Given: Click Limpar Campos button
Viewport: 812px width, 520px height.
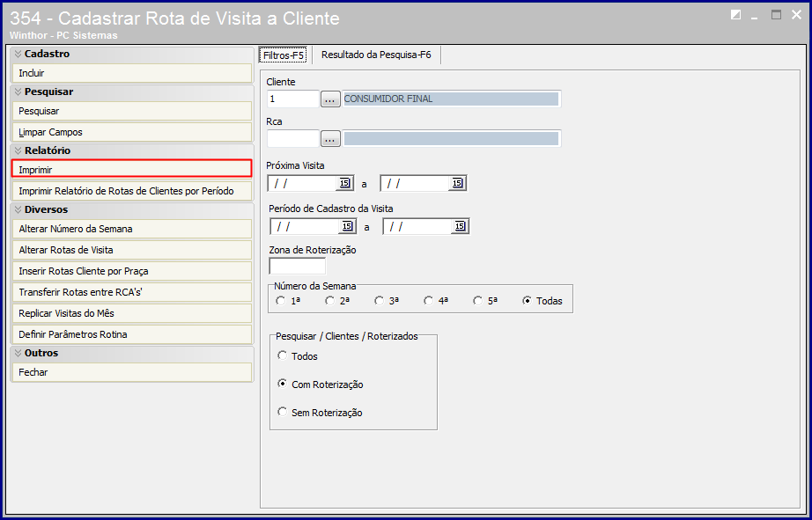Looking at the screenshot, I should 131,132.
